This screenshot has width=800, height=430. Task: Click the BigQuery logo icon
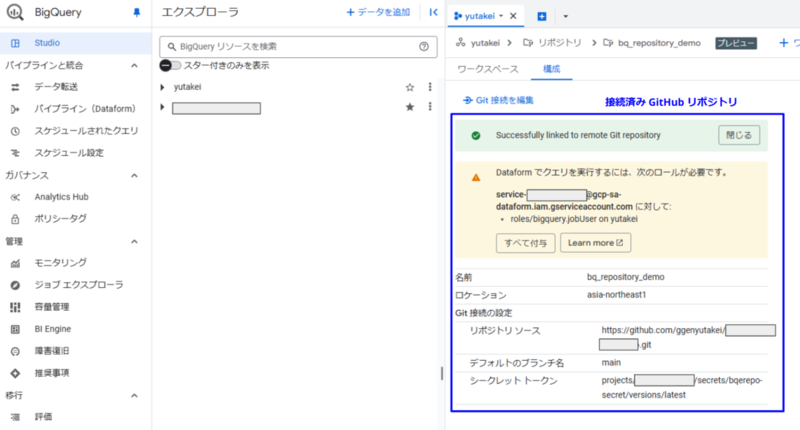point(15,12)
